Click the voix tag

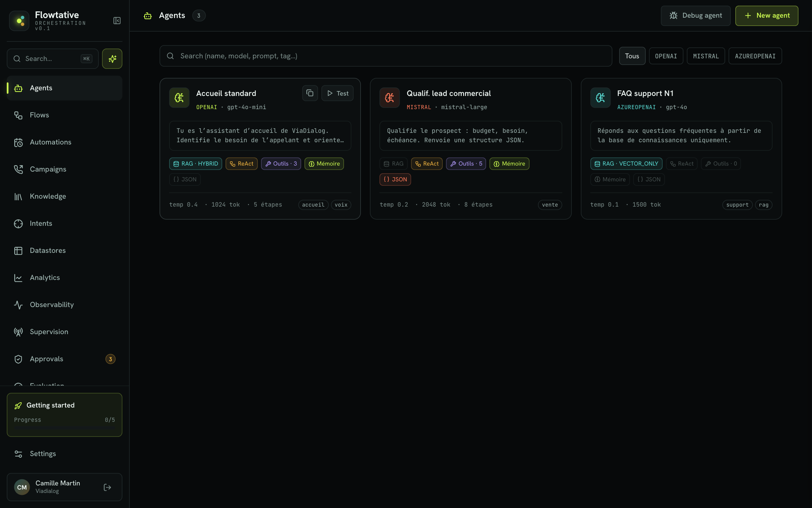(x=341, y=205)
